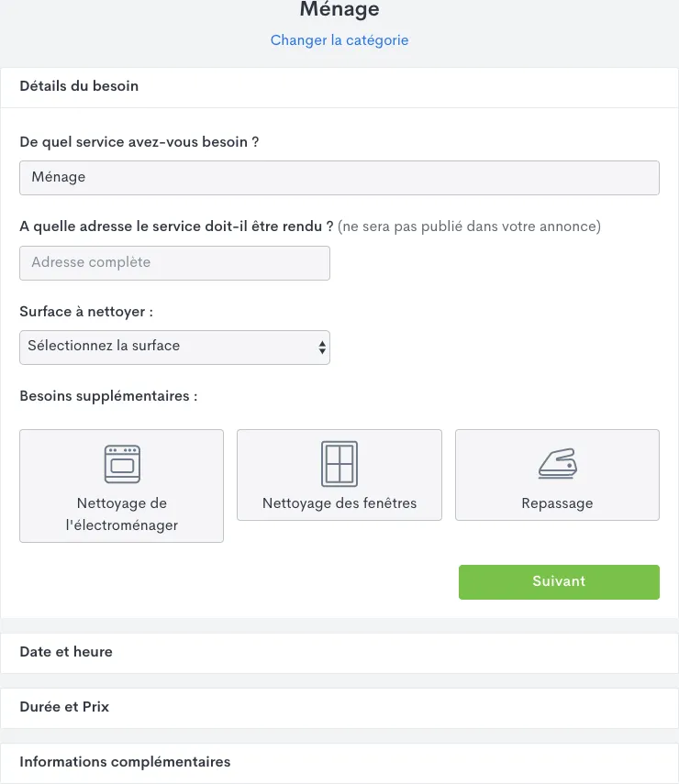Follow the "Changer la catégorie" link
This screenshot has width=679, height=784.
339,40
